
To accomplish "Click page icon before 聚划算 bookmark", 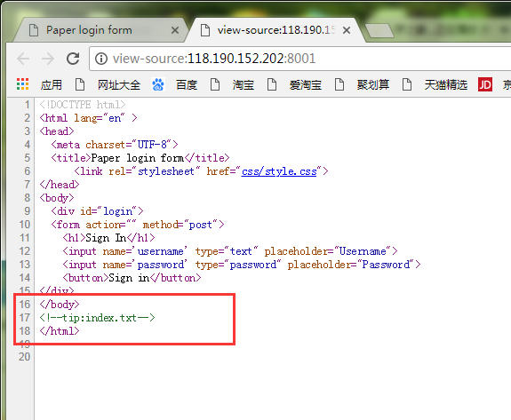I will tap(339, 84).
